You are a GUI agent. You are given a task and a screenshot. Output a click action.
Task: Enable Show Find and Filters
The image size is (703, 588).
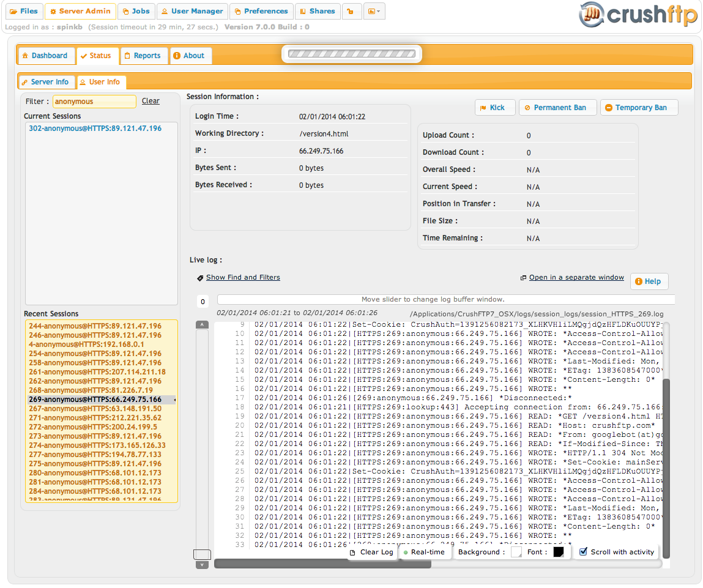tap(242, 277)
